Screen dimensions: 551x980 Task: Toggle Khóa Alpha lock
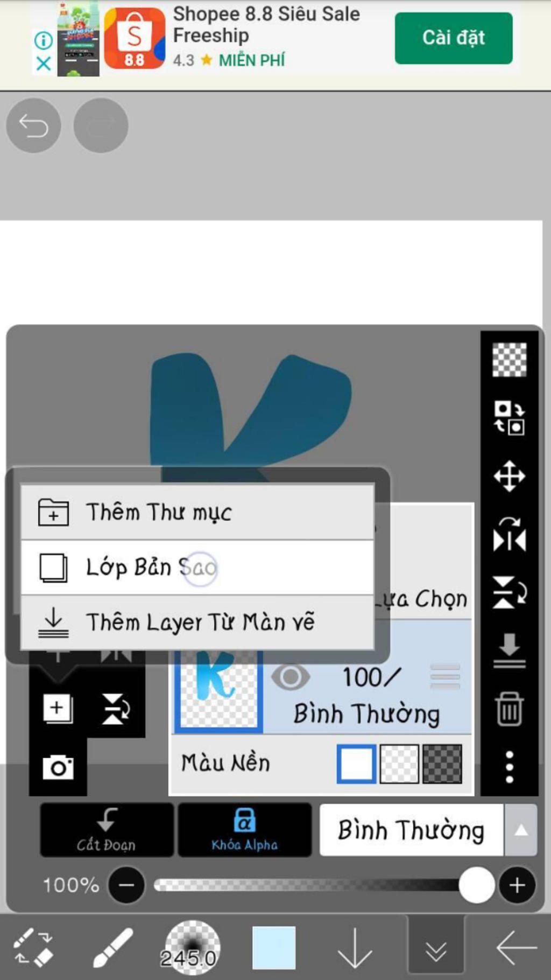tap(245, 829)
